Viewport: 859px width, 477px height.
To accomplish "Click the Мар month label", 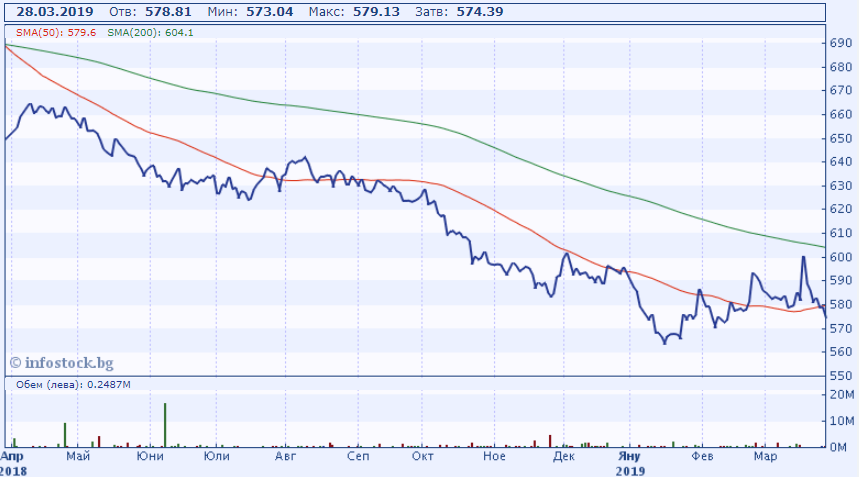I will click(765, 456).
